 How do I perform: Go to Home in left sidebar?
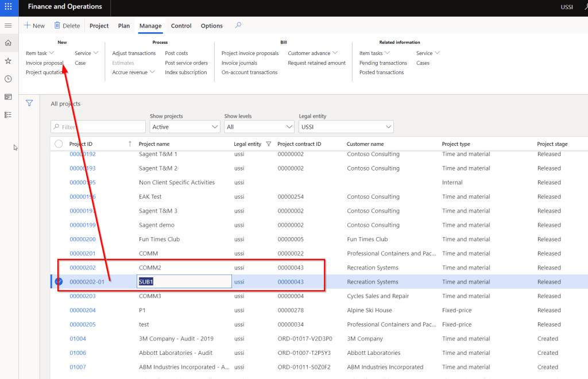click(8, 43)
